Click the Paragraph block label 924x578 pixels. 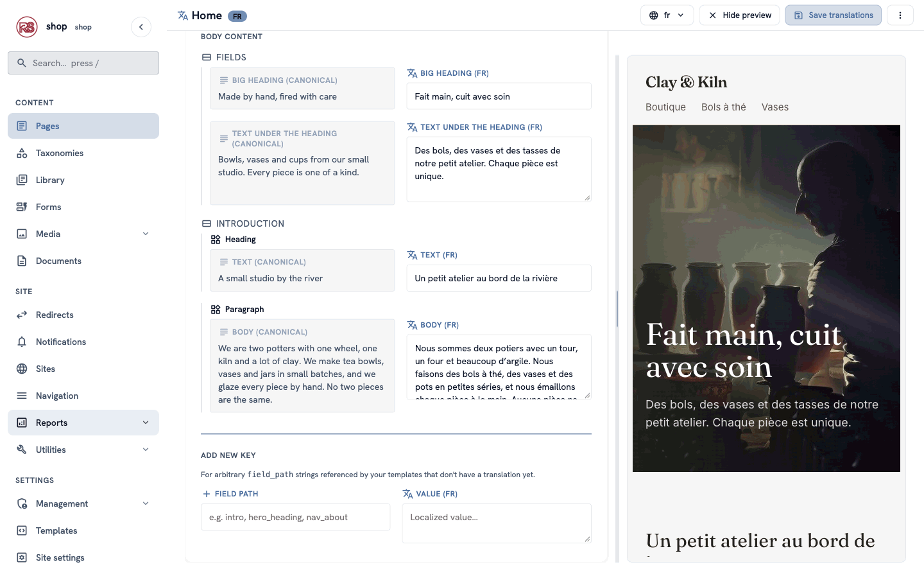(244, 310)
